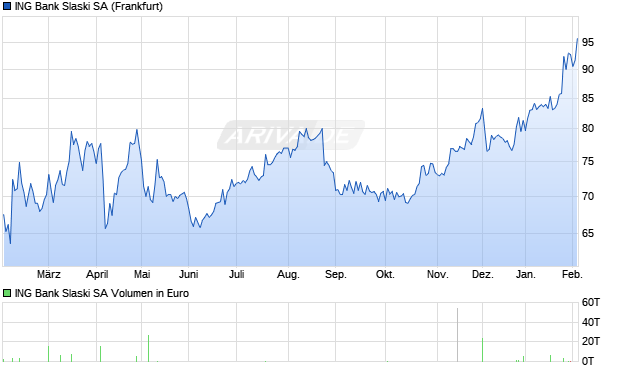620x371 pixels.
Task: Click the 20T volume axis value
Action: point(591,341)
